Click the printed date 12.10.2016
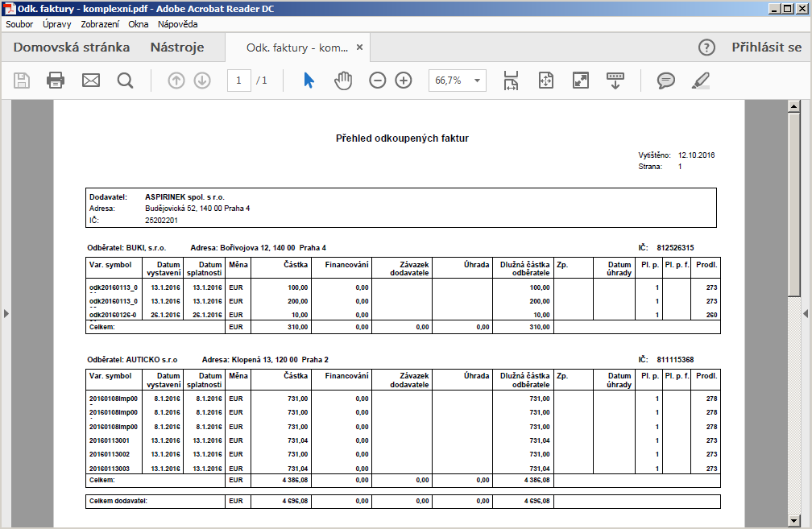The height and width of the screenshot is (529, 812). 697,155
